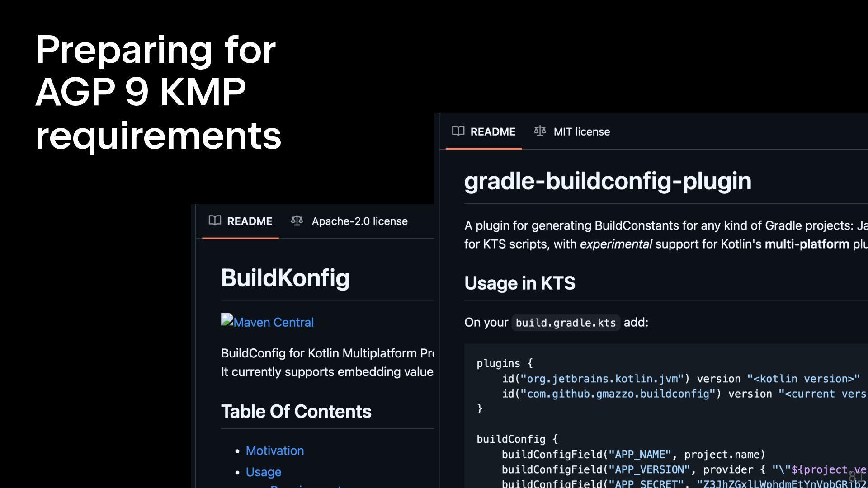Open the Usage table of contents link
Screen dimensions: 868x488
tap(263, 472)
